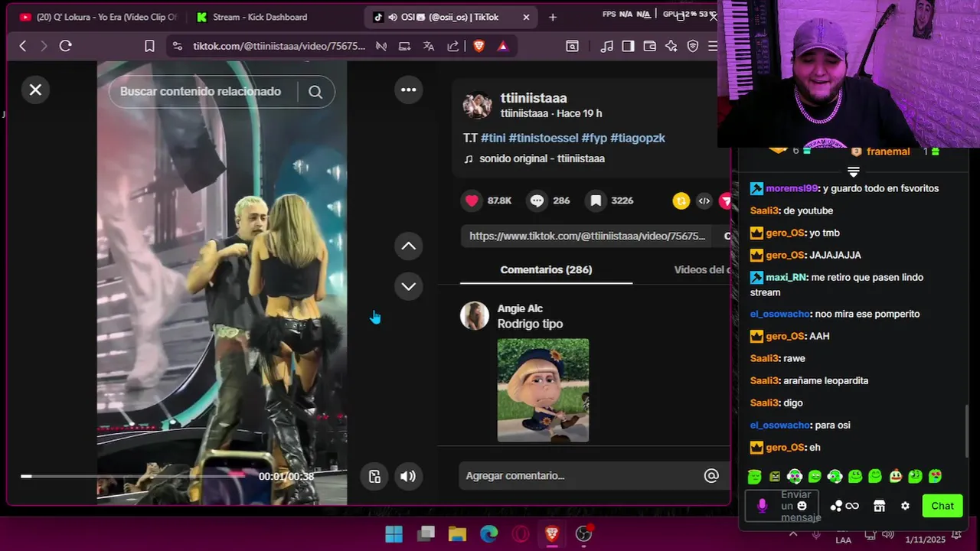
Task: Open the three-dot more options menu
Action: click(x=409, y=90)
